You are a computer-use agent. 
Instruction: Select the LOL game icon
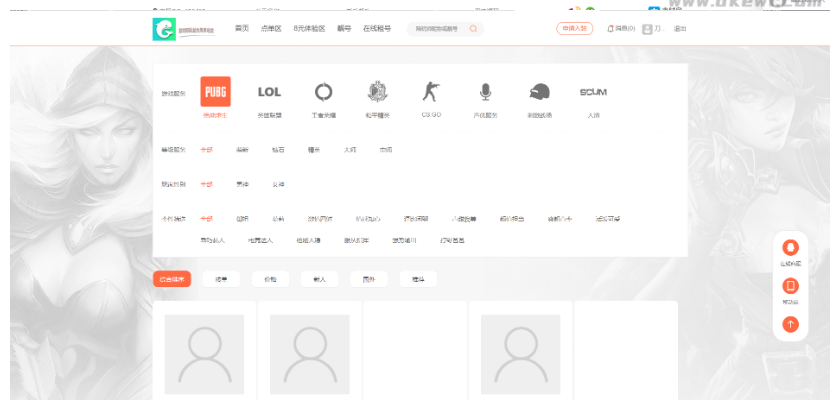pos(269,92)
